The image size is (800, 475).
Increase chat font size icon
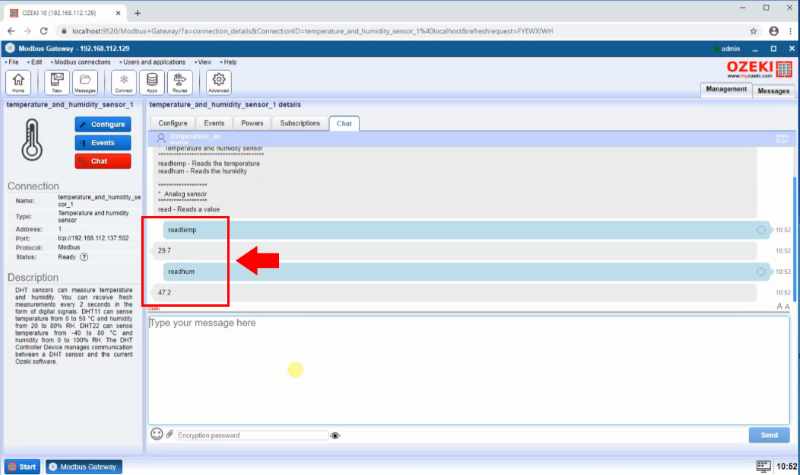(x=779, y=306)
